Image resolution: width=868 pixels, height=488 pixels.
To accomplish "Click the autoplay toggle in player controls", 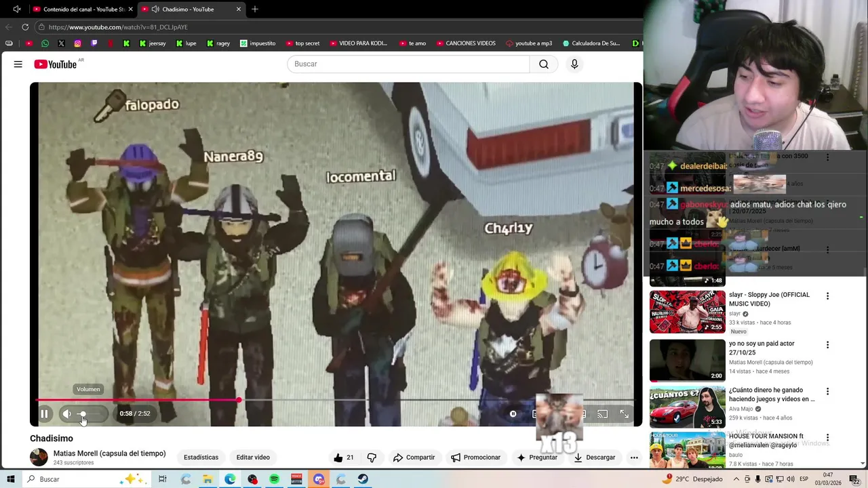I will (513, 413).
